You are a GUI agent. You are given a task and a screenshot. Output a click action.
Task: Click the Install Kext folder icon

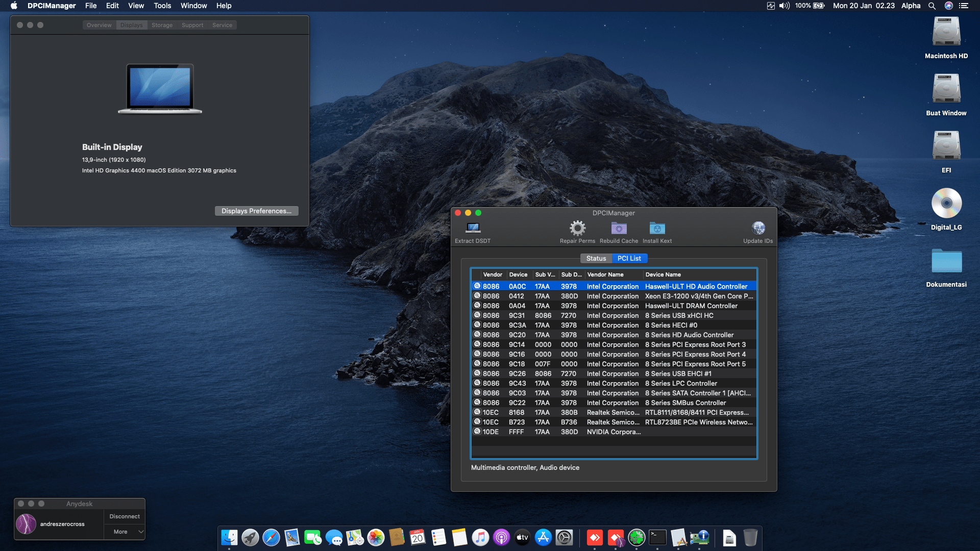(657, 228)
